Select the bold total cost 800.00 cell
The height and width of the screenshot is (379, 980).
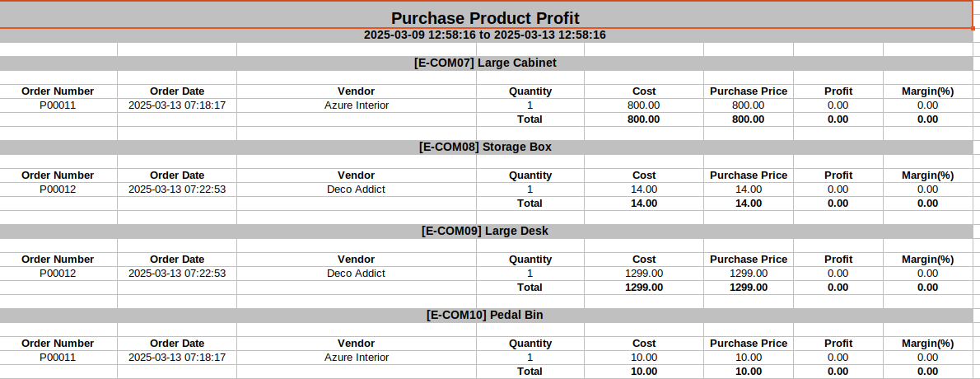[x=644, y=119]
